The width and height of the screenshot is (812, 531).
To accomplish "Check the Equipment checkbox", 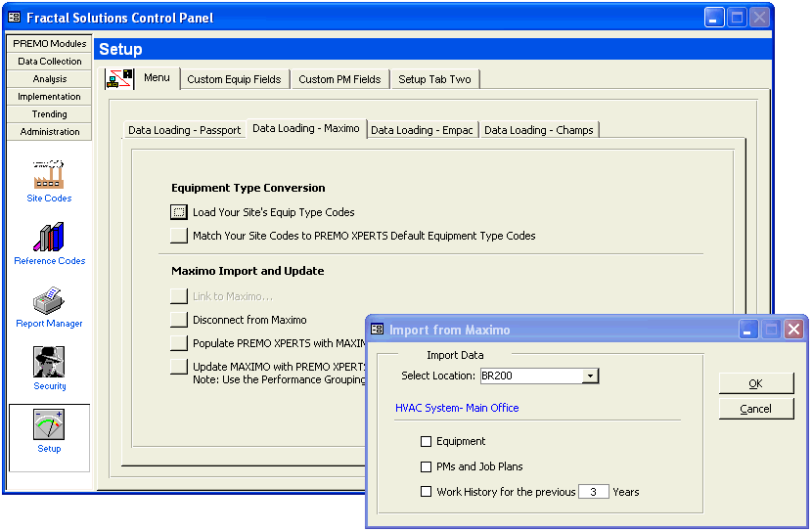I will click(x=426, y=441).
